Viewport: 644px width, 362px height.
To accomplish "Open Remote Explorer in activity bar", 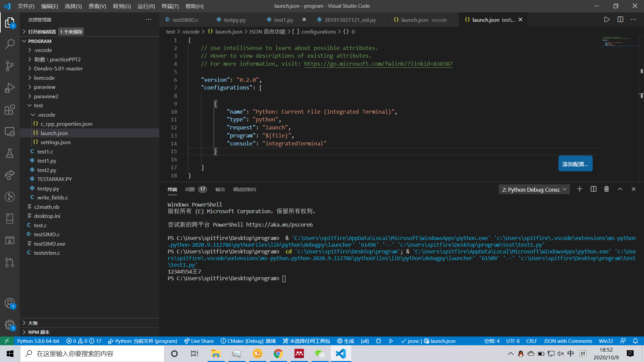I will [10, 131].
